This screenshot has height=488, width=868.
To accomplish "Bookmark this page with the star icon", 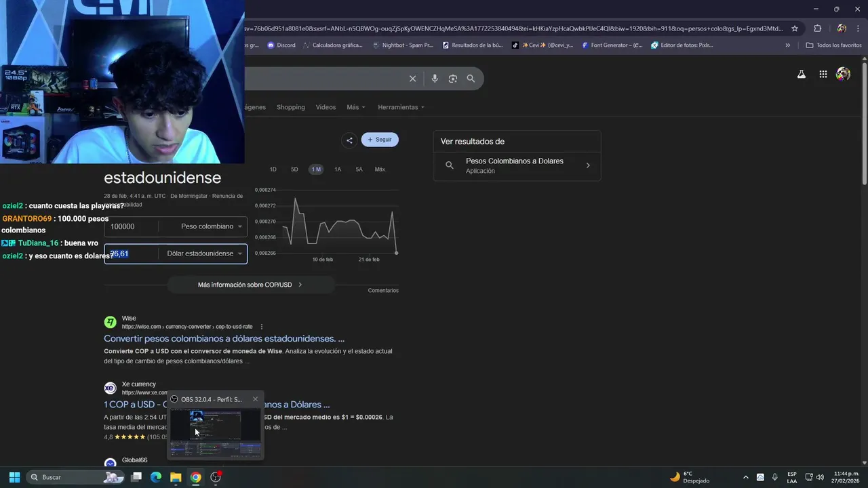I will coord(795,28).
